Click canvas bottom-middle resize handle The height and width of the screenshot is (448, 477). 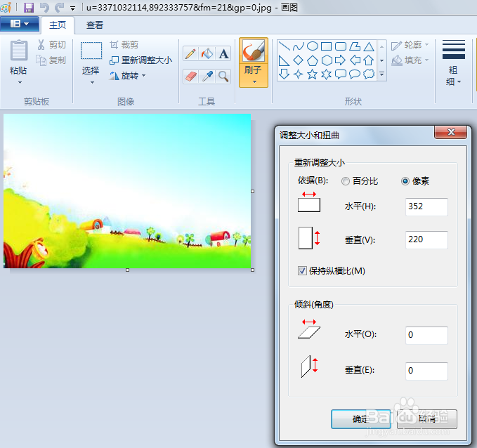click(x=127, y=270)
